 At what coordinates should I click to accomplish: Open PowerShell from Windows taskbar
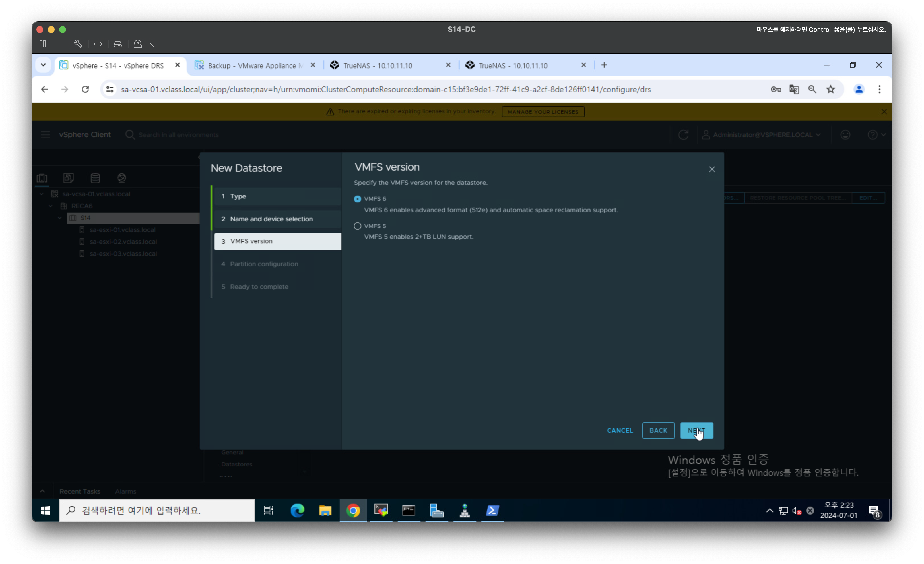pos(492,510)
